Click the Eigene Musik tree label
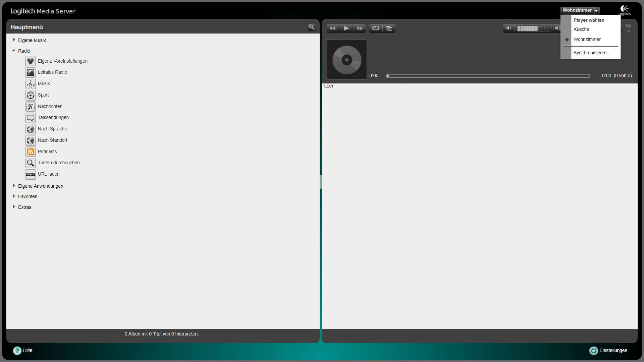The image size is (644, 362). pos(32,40)
